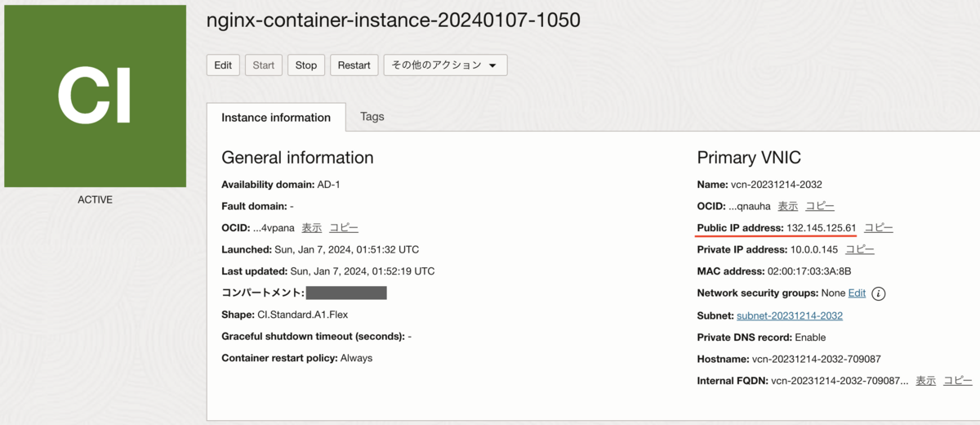The width and height of the screenshot is (980, 425).
Task: Switch to the Tags tab
Action: coord(372,117)
